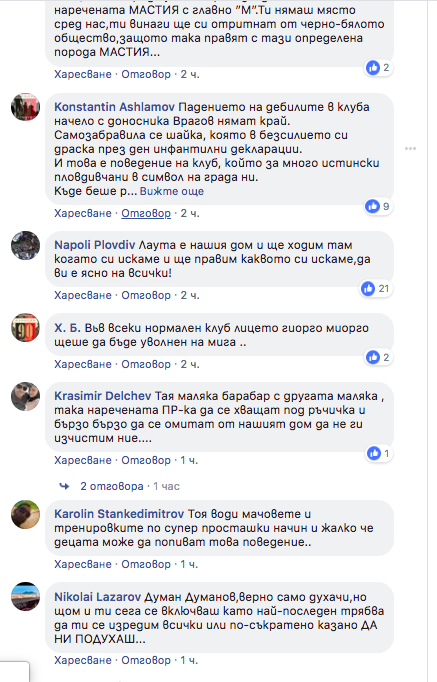The height and width of the screenshot is (682, 437).
Task: Click like reaction icon on Krasimir Delchev comment
Action: pyautogui.click(x=374, y=454)
